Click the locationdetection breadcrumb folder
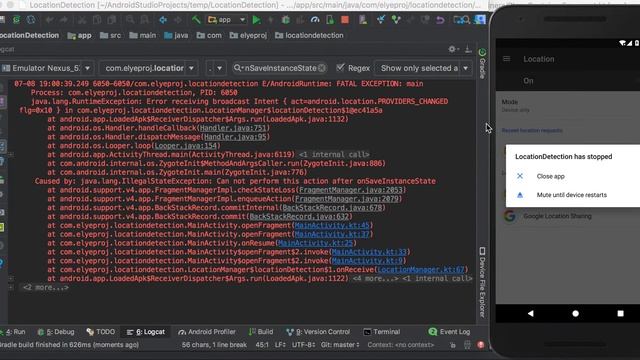The width and height of the screenshot is (640, 360). [309, 36]
